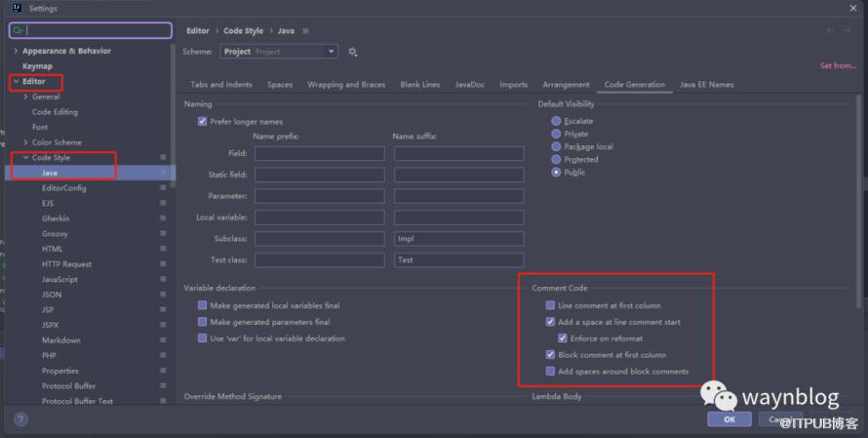Open help with the question mark icon
The height and width of the screenshot is (438, 868).
point(20,419)
